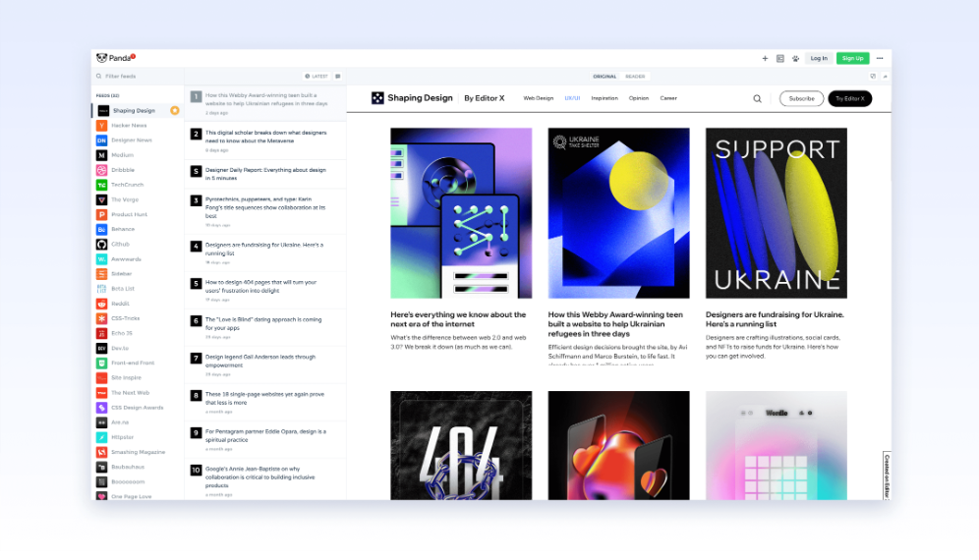Select The Verge feed icon
The width and height of the screenshot is (979, 560).
tap(102, 199)
